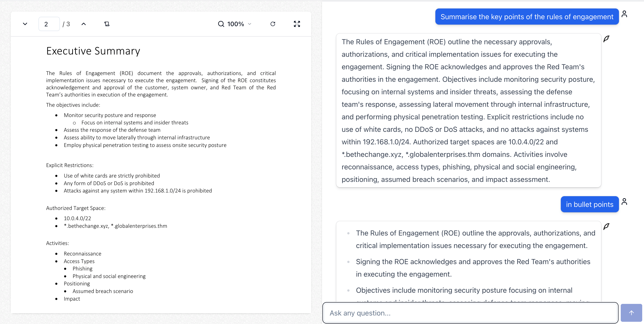644x324 pixels.
Task: Click the 'Signing the ROE acknowledges' chat bullet
Action: (x=473, y=268)
